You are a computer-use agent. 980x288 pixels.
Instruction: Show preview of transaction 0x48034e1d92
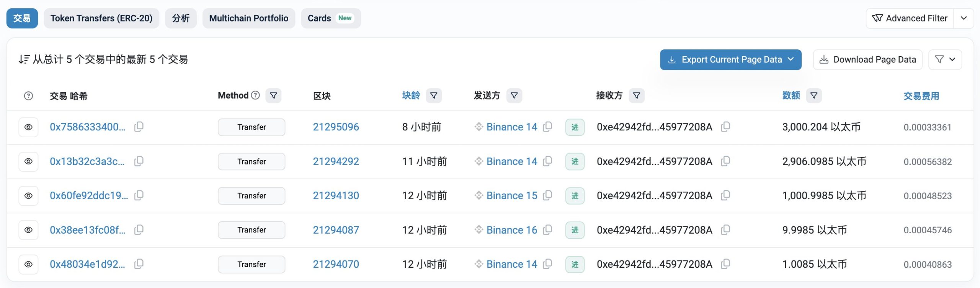[x=28, y=264]
